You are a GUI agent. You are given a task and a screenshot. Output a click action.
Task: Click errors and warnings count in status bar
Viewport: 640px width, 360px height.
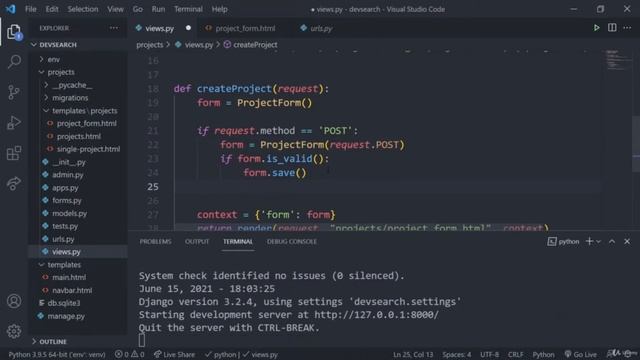[x=129, y=354]
